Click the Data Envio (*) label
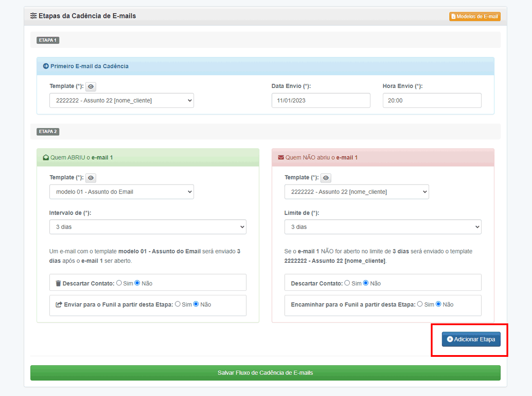532x396 pixels. (291, 86)
